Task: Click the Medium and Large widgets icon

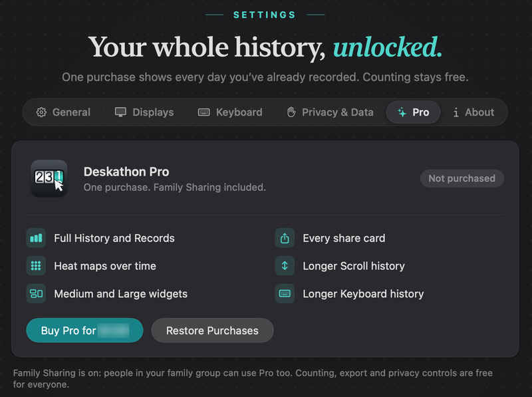Action: click(36, 293)
